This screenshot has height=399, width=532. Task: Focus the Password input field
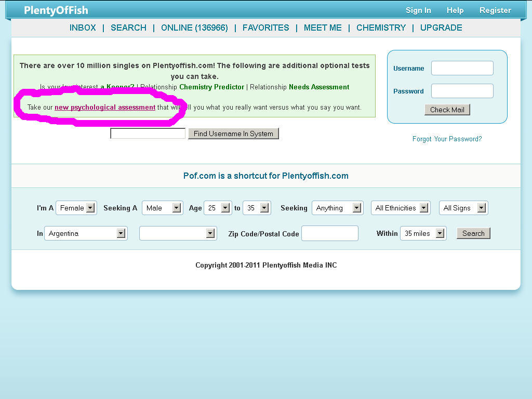tap(462, 91)
